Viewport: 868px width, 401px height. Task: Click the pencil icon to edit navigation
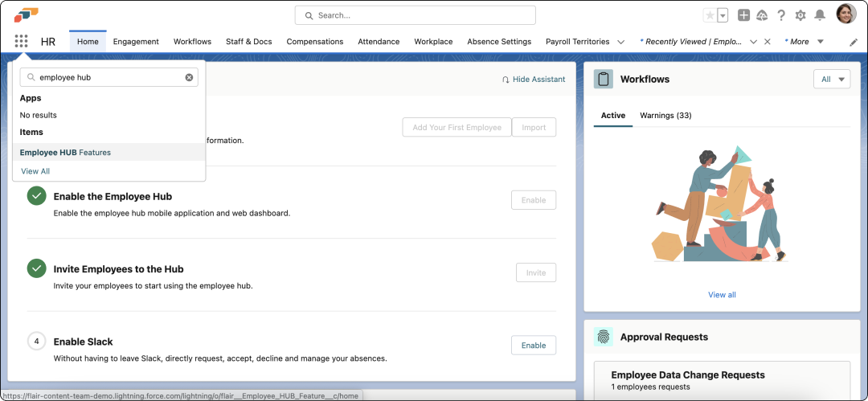(854, 42)
